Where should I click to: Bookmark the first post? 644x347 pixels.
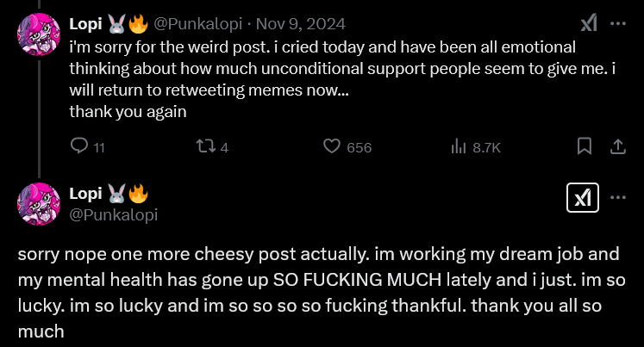585,147
